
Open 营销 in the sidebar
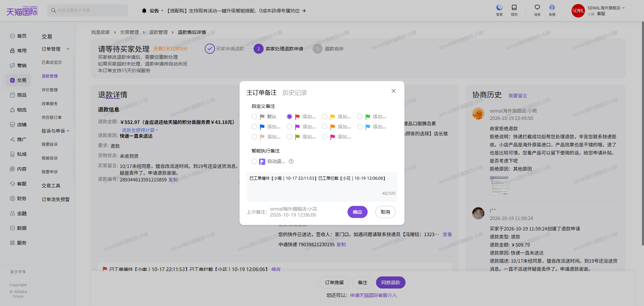tap(18, 65)
